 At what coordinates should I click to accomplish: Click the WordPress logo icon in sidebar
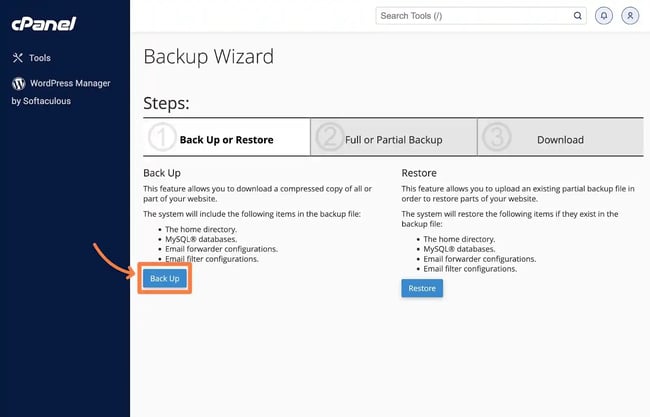coord(18,84)
